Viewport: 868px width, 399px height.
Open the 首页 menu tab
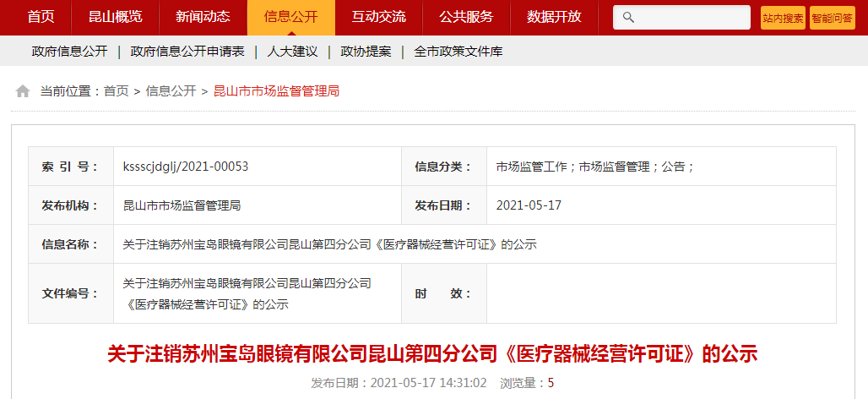coord(41,17)
